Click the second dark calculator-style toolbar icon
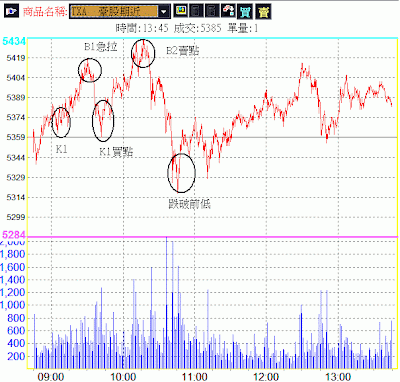This screenshot has height=382, width=400. point(212,11)
